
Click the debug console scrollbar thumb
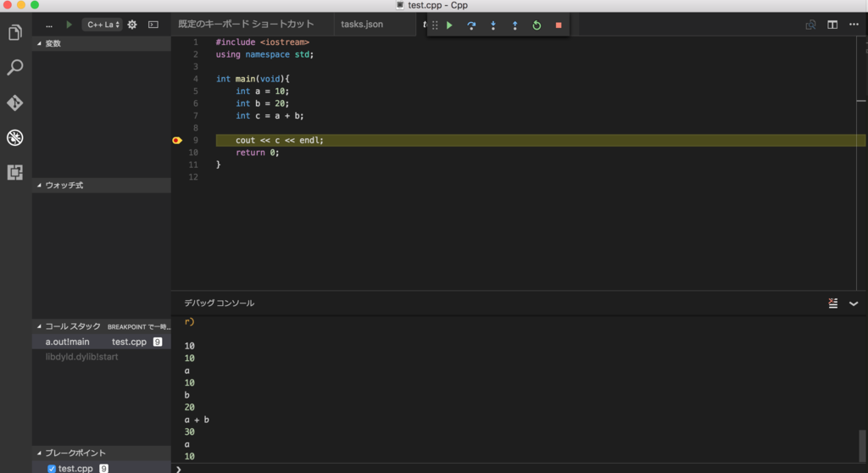pos(862,444)
